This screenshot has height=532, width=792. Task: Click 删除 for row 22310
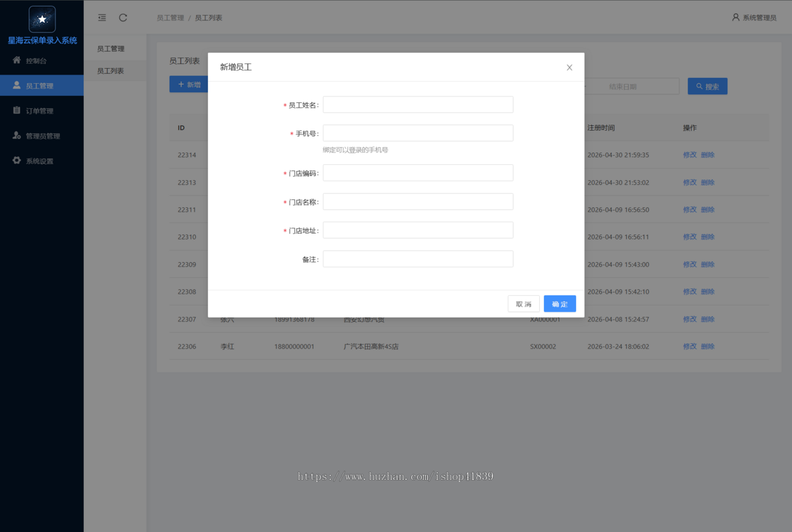708,237
